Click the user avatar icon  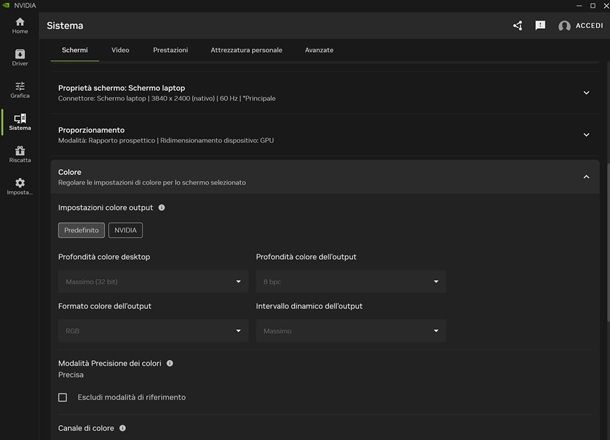564,26
